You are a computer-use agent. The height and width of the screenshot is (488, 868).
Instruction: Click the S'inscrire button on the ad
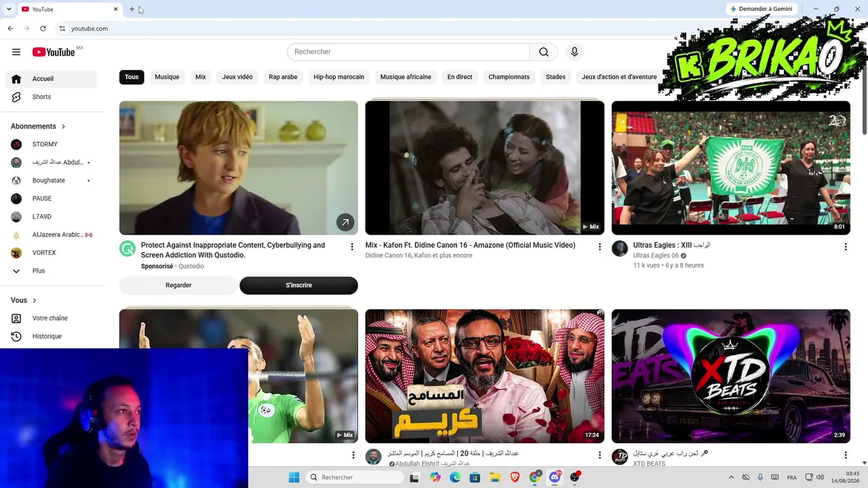tap(298, 285)
